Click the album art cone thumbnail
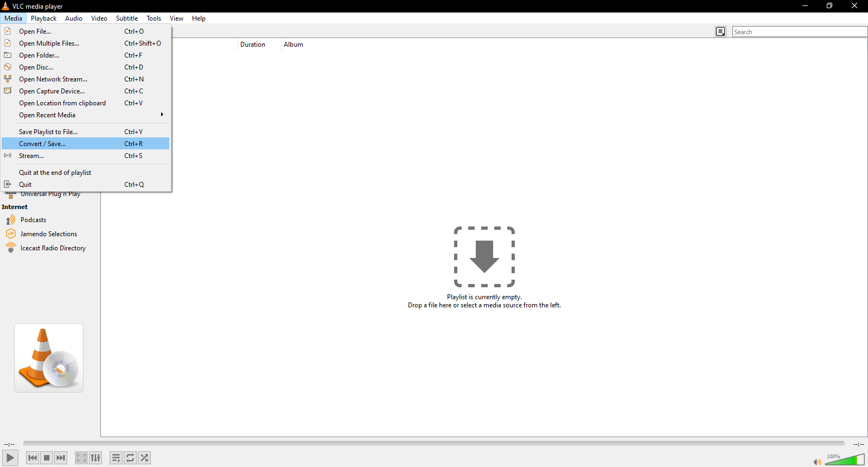 click(x=49, y=358)
